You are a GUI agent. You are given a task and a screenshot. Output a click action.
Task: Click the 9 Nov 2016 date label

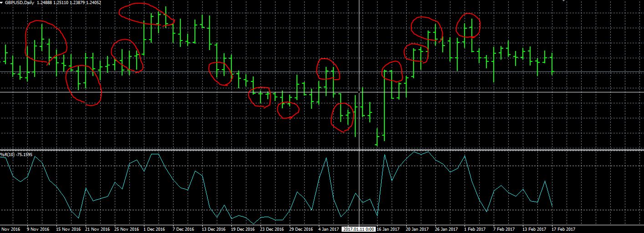(38, 229)
